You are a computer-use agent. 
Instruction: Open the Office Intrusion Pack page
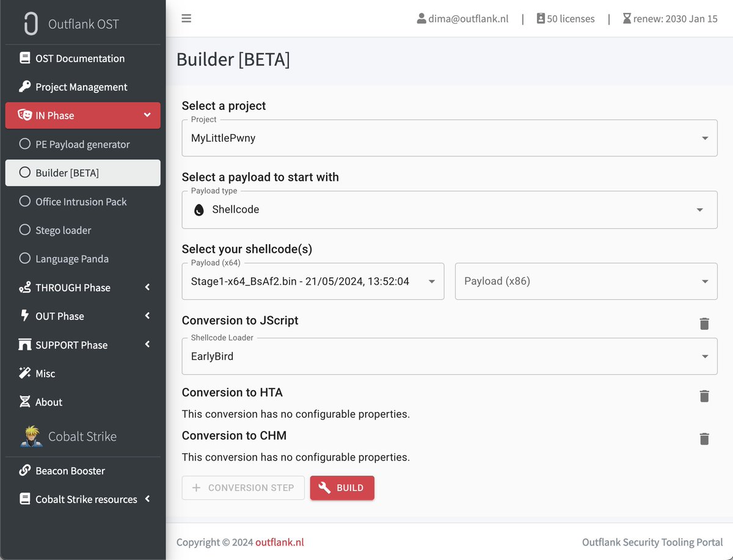tap(83, 201)
